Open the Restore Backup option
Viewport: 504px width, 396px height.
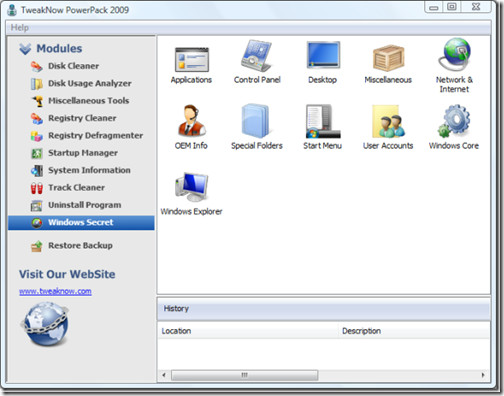80,245
